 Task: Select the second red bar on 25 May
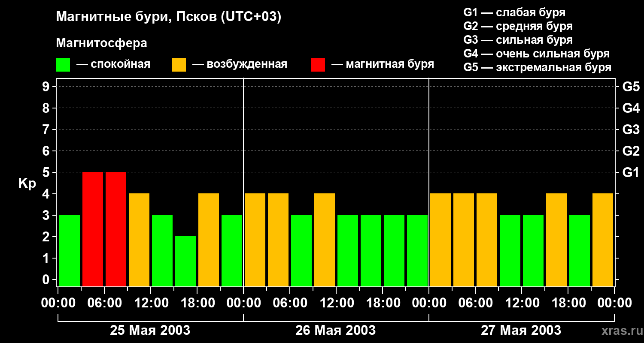pyautogui.click(x=116, y=229)
